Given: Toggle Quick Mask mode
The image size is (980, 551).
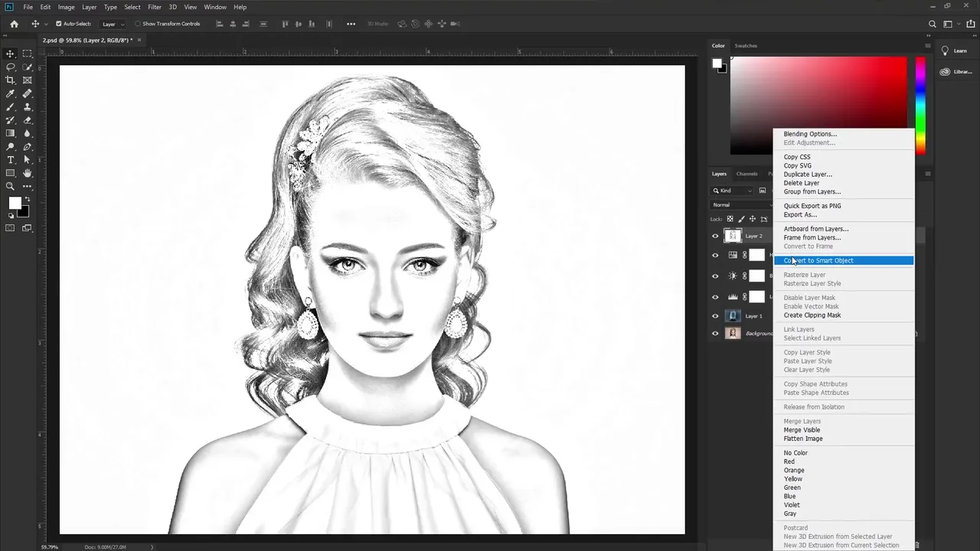Looking at the screenshot, I should (x=11, y=228).
